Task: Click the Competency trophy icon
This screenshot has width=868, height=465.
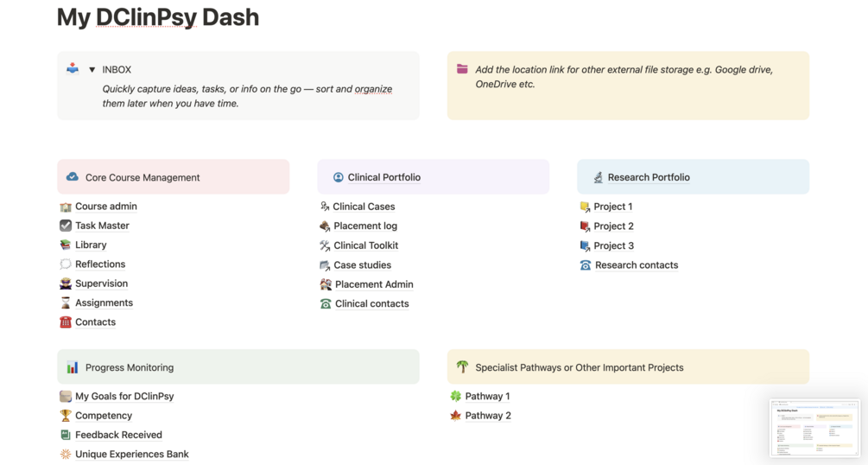Action: (x=66, y=416)
